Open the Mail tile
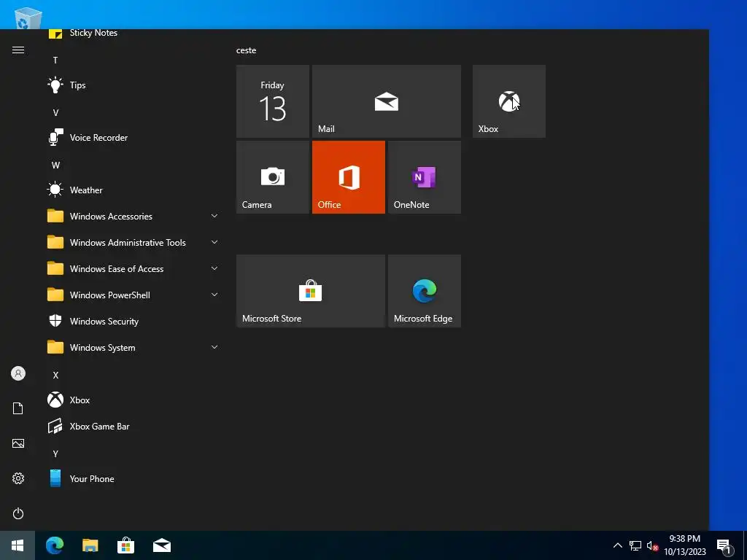747x560 pixels. click(387, 101)
